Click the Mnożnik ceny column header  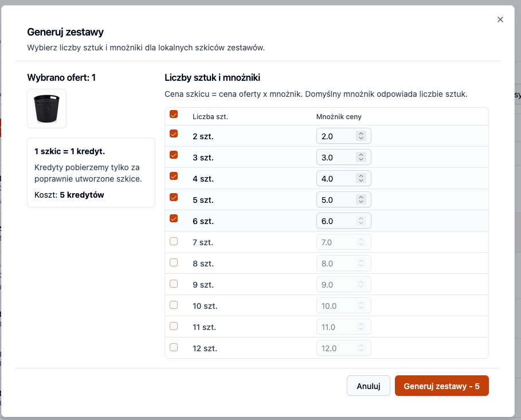point(339,117)
